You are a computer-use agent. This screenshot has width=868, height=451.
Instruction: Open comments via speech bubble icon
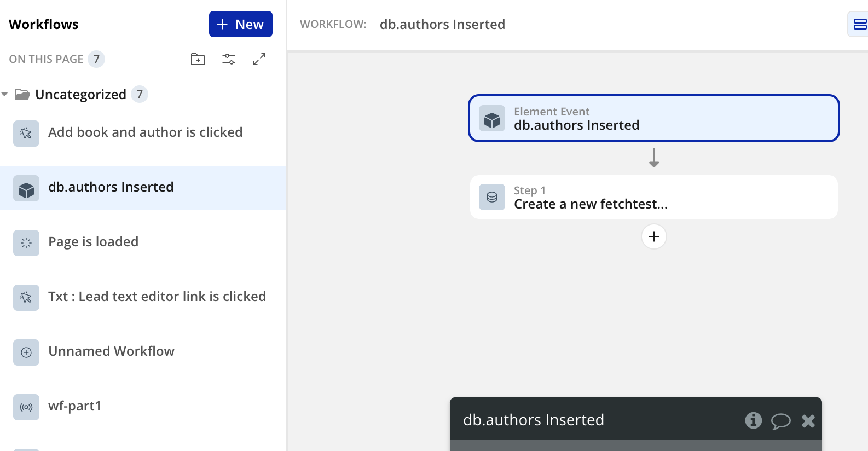click(x=781, y=421)
